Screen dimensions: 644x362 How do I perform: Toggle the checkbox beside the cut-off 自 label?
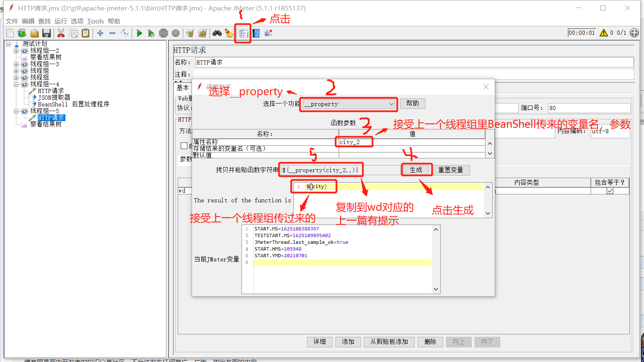[184, 146]
